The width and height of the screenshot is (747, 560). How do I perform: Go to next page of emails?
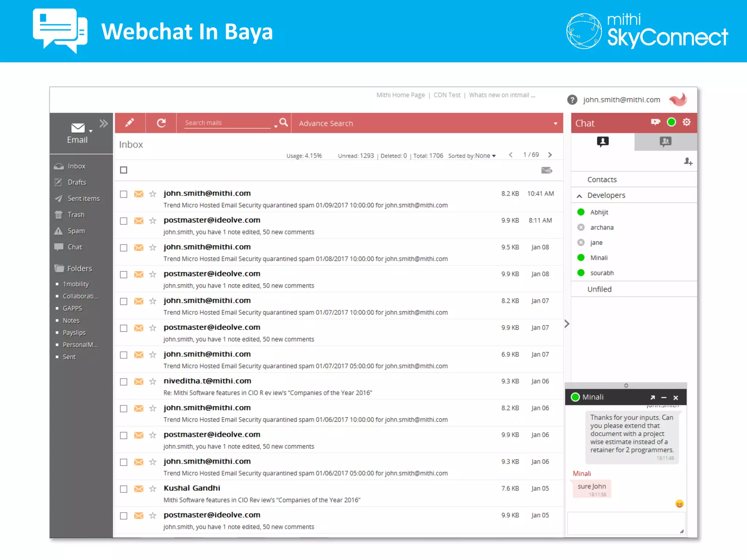point(550,155)
